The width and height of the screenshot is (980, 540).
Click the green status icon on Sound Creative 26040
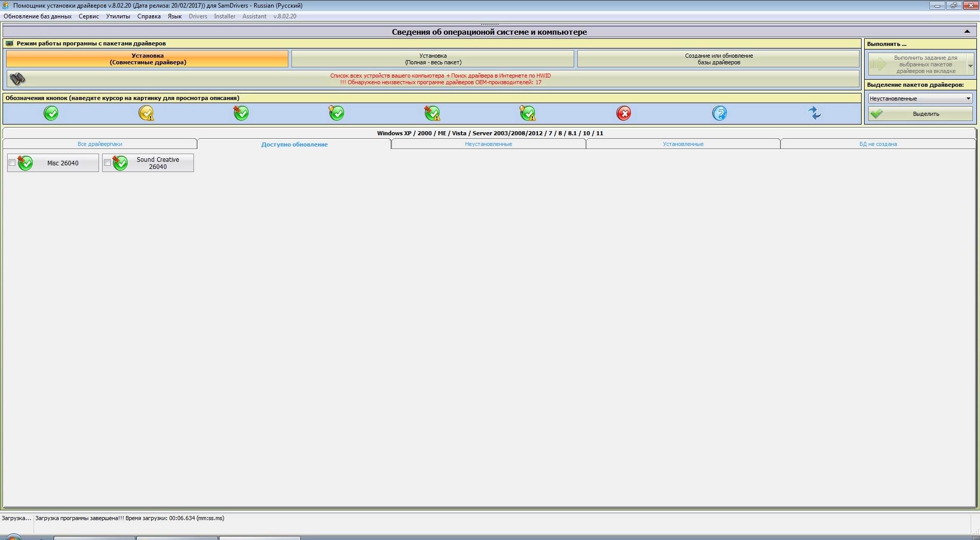[x=120, y=163]
